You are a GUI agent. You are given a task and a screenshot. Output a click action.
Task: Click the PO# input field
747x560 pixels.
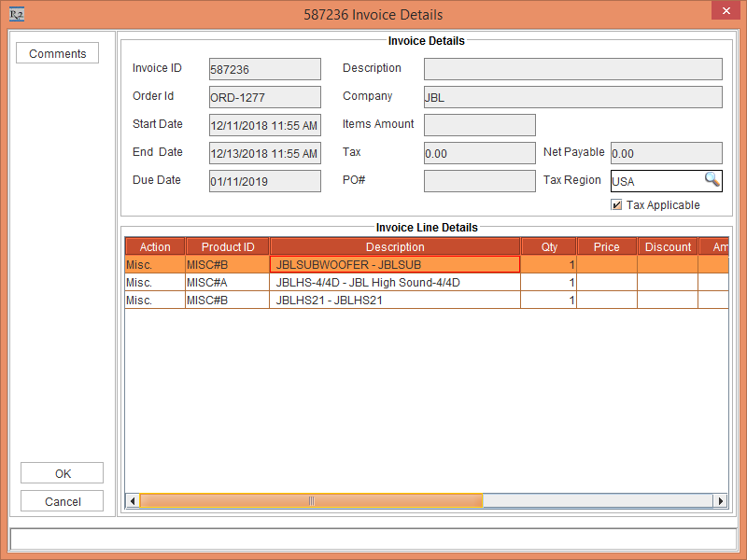point(479,181)
